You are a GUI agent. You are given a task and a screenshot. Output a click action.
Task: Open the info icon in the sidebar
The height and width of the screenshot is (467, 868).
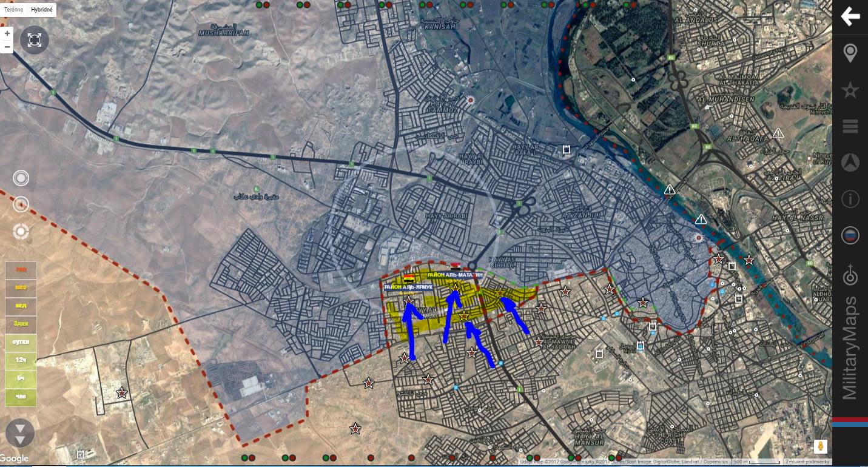click(850, 199)
